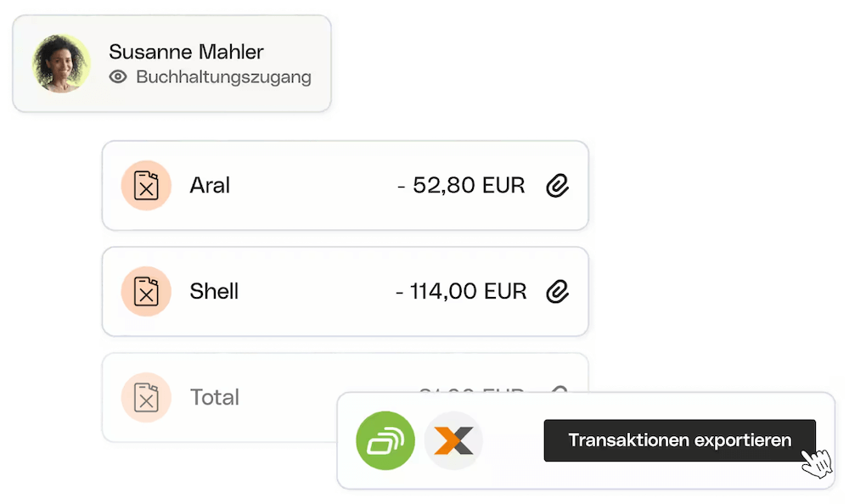The height and width of the screenshot is (504, 849).
Task: Open the Shell receipt paperclip attachment
Action: (x=557, y=291)
